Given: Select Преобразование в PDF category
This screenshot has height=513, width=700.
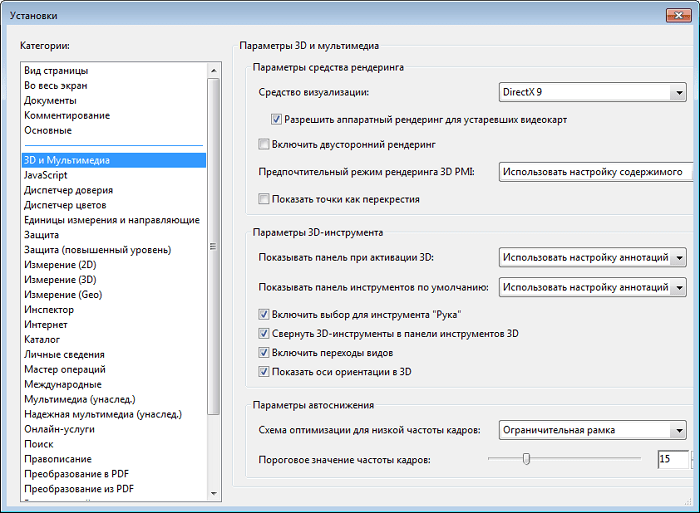Looking at the screenshot, I should (114, 474).
